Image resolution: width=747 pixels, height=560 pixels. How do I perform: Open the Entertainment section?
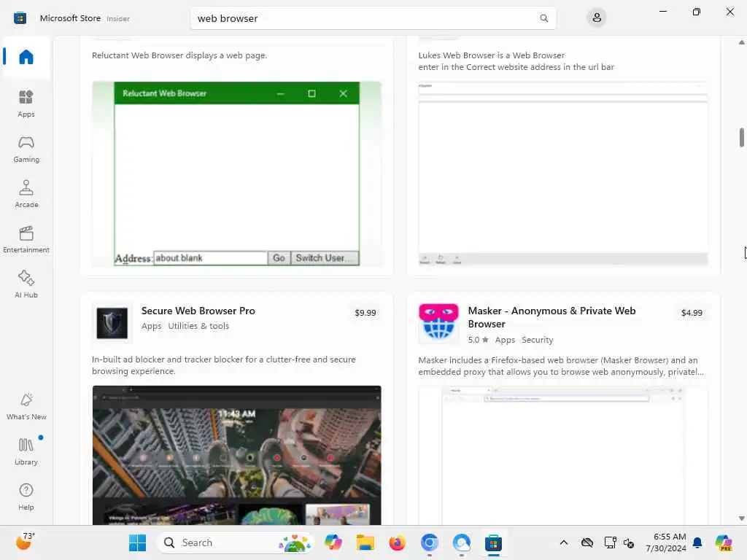(x=26, y=239)
